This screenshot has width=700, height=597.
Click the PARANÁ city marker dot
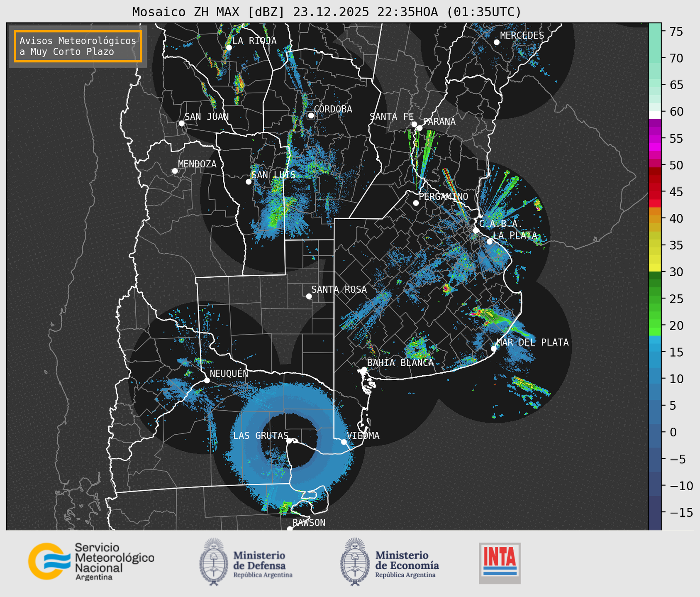pyautogui.click(x=420, y=128)
